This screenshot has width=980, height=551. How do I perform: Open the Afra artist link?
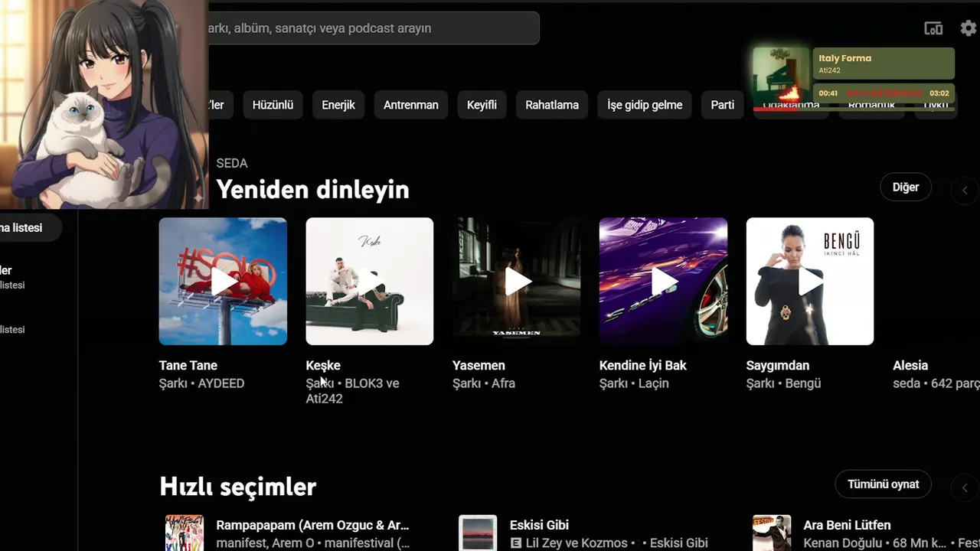(503, 383)
